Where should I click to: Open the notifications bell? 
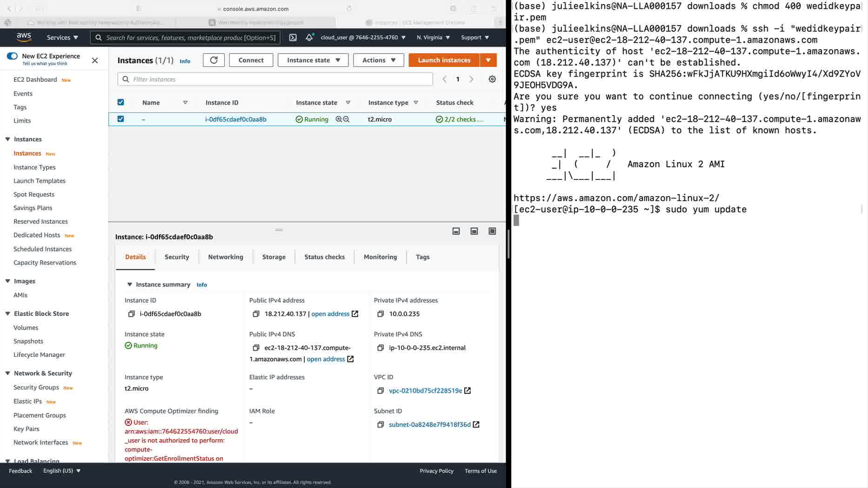click(309, 37)
